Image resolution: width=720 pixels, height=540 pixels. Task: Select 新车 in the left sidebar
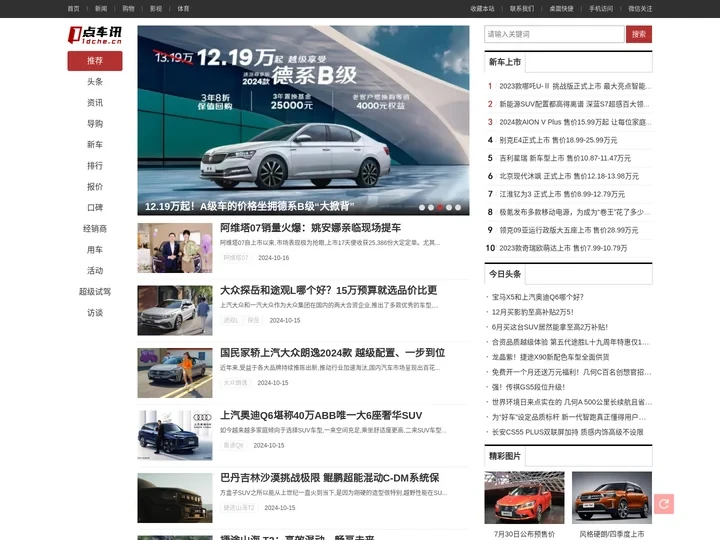(95, 145)
